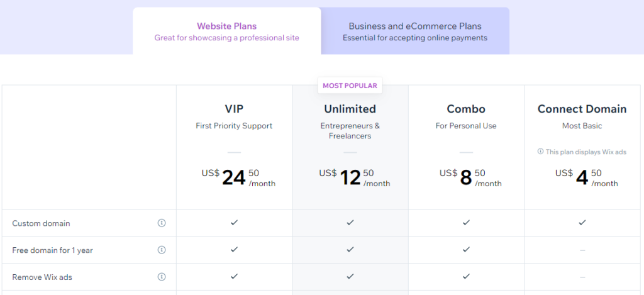The width and height of the screenshot is (644, 295).
Task: Click the Remove Wix ads feature label
Action: point(42,277)
